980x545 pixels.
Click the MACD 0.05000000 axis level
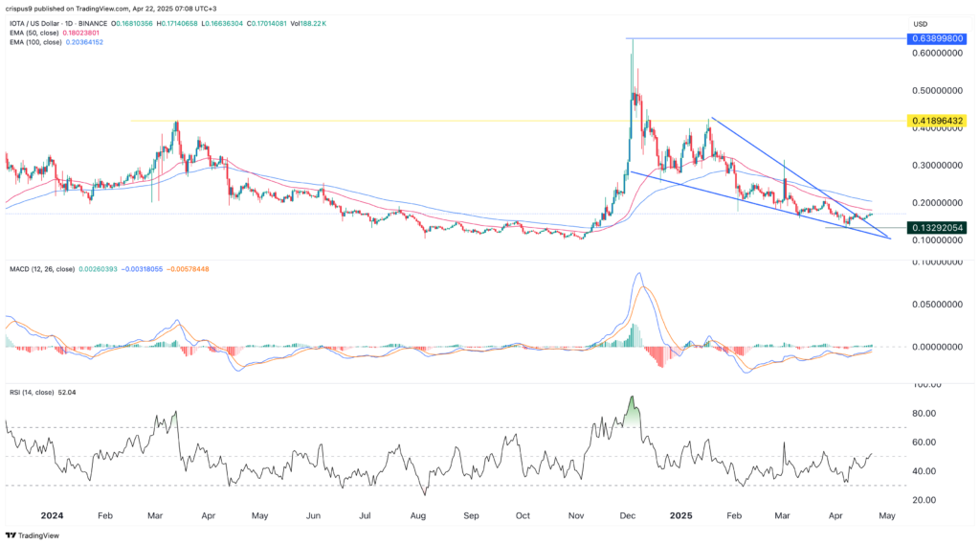click(x=937, y=305)
